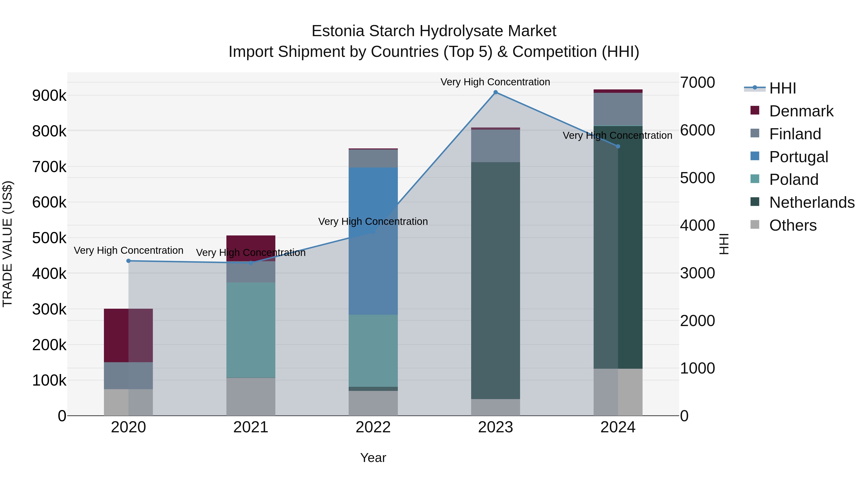Click the Year axis title

[373, 458]
